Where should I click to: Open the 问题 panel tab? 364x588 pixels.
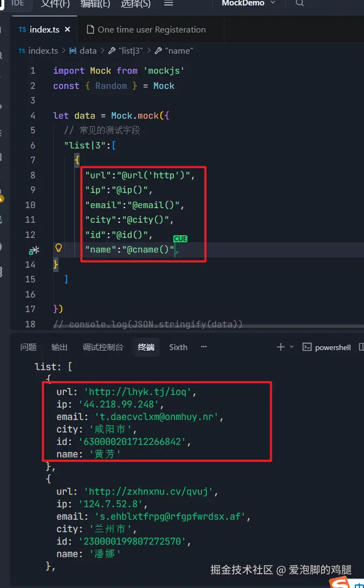29,347
